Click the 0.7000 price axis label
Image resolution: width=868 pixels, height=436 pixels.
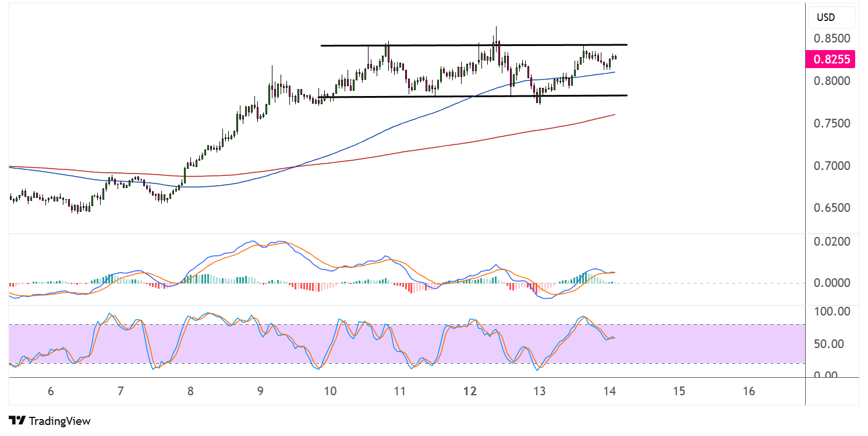(832, 166)
